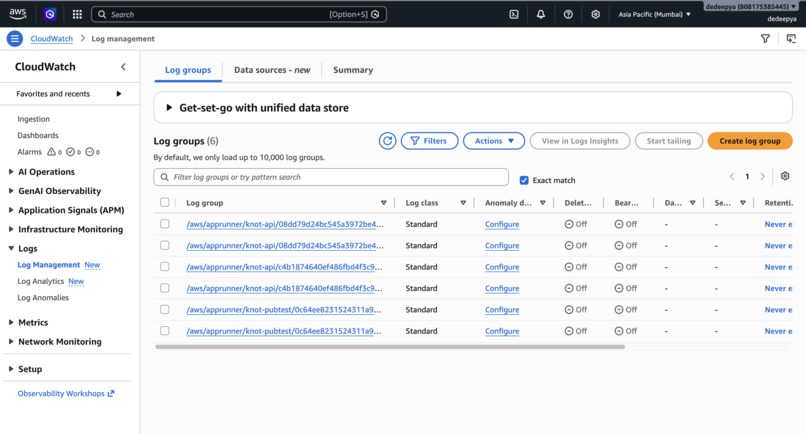Sort by Anomaly detection column arrow
806x434 pixels.
click(x=543, y=203)
